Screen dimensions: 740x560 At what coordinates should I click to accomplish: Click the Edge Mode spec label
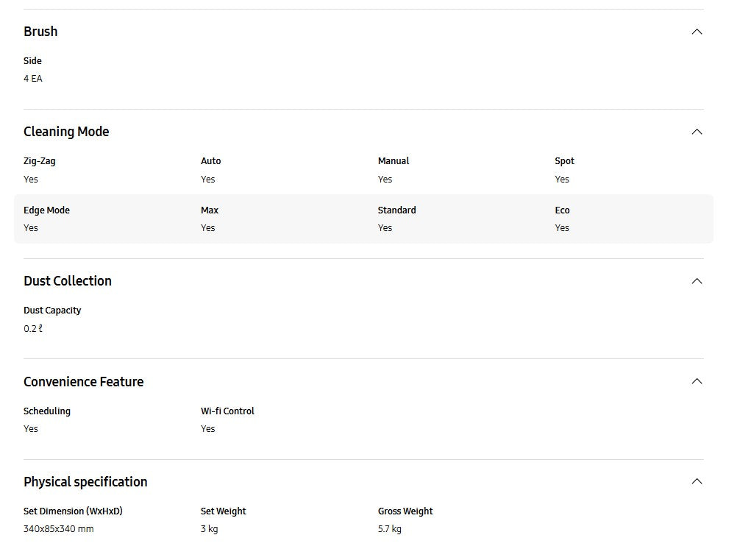click(46, 210)
